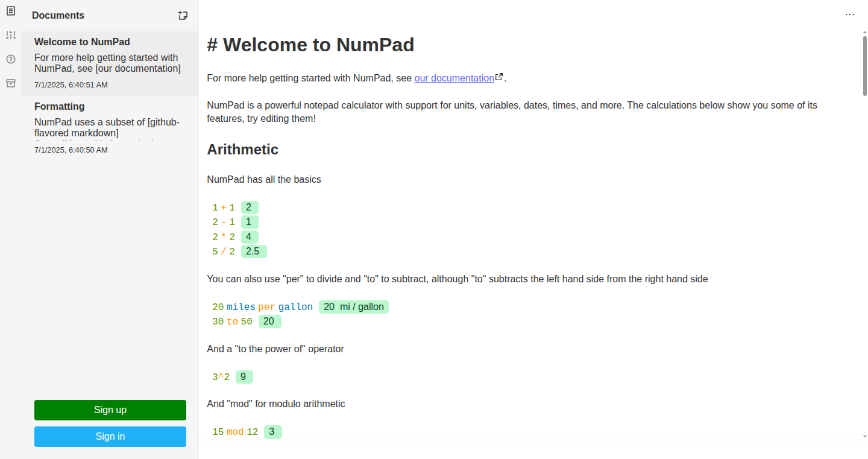868x459 pixels.
Task: Create a new document with the add-note icon
Action: click(x=183, y=16)
